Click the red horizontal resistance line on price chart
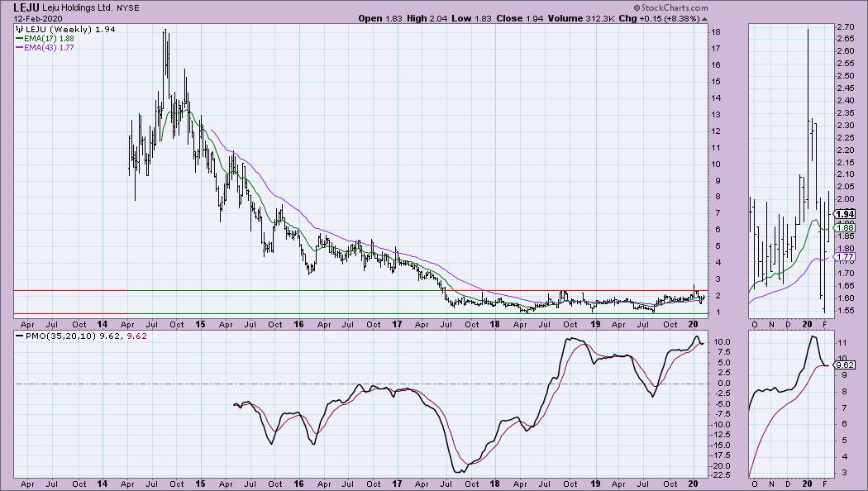This screenshot has width=868, height=491. tap(360, 291)
